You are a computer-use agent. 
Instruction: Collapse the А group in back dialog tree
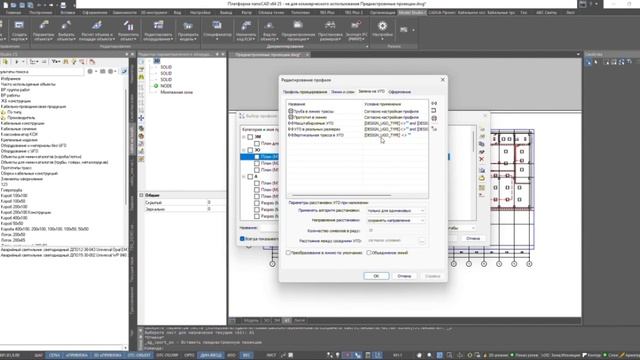(244, 177)
